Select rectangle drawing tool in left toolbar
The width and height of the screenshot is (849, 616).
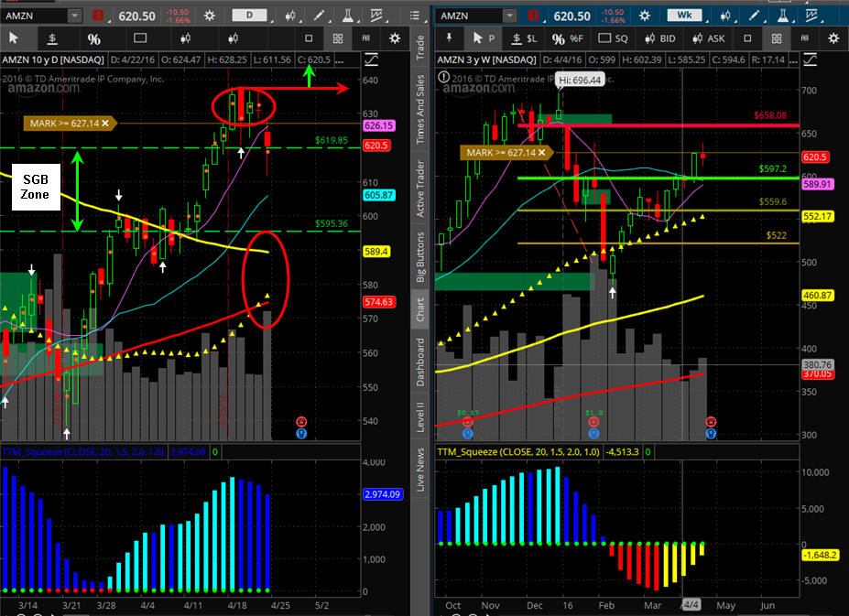click(x=140, y=38)
